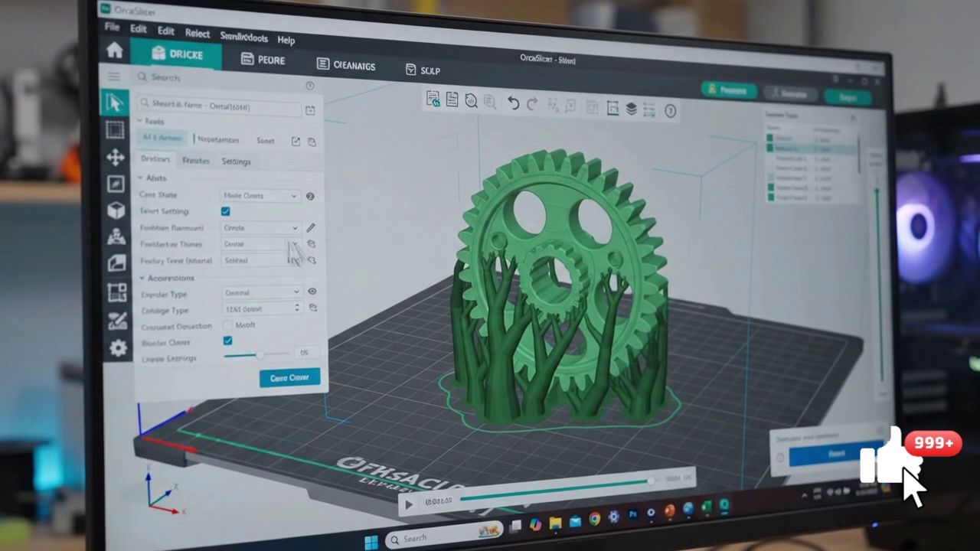Image resolution: width=980 pixels, height=551 pixels.
Task: Switch to the SULP tab
Action: coord(423,70)
